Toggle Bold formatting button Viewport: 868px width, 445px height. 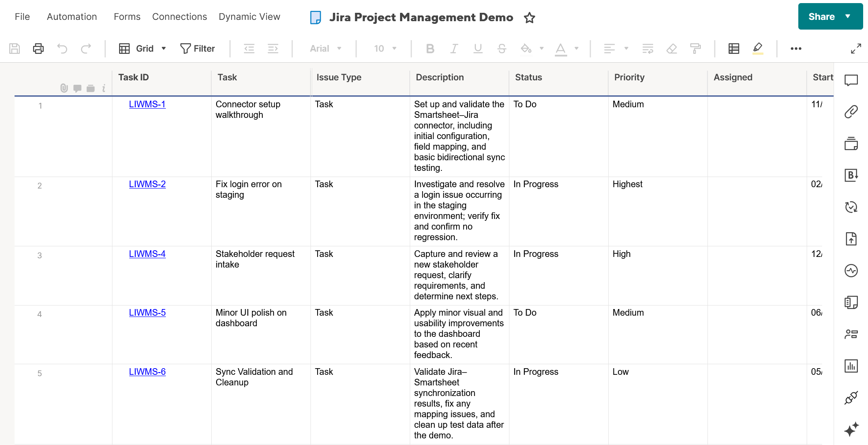click(x=430, y=49)
